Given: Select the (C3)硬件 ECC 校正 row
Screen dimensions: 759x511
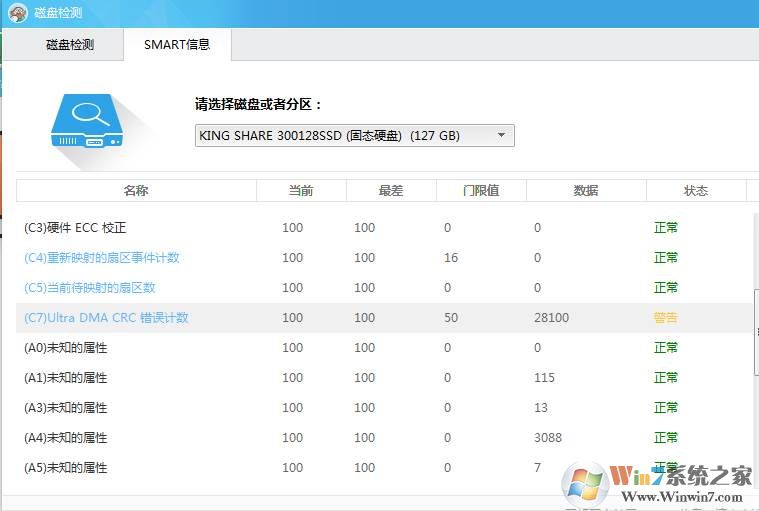Looking at the screenshot, I should point(75,228).
